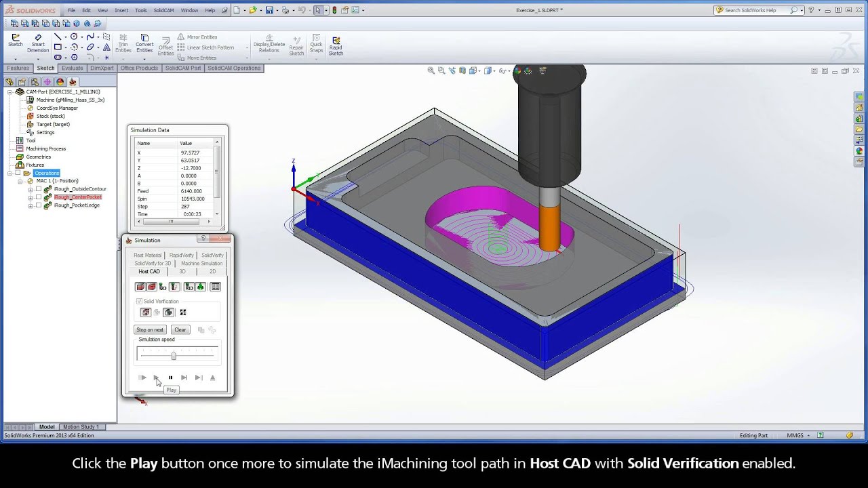Collapse the CAM-Part tree node
Image resolution: width=868 pixels, height=488 pixels.
9,91
